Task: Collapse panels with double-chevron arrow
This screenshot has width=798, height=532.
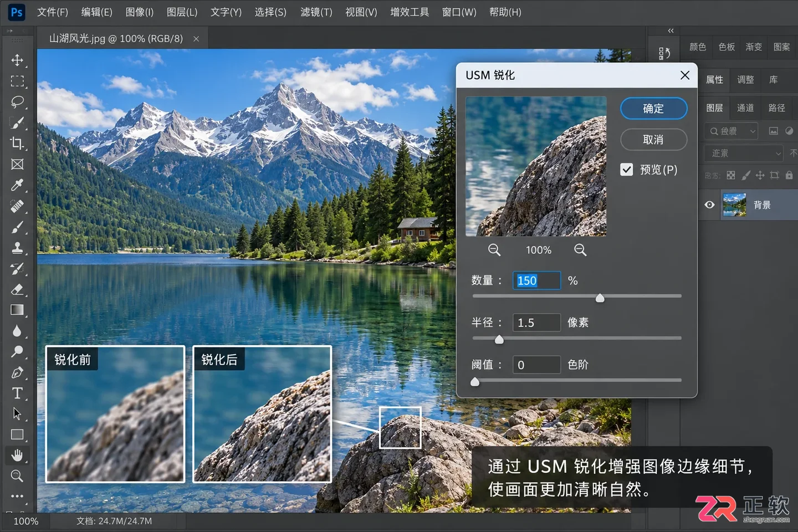Action: pos(671,30)
